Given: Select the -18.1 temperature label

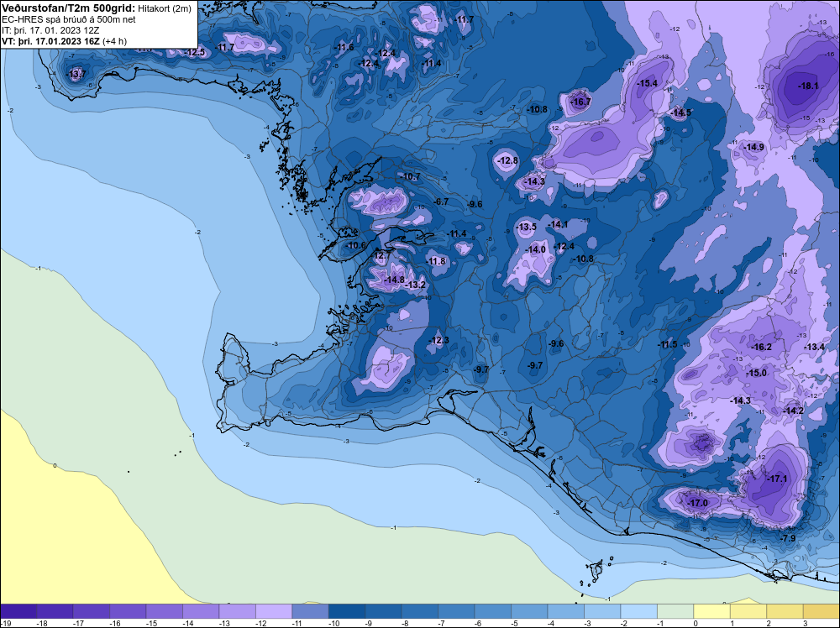Looking at the screenshot, I should 808,86.
